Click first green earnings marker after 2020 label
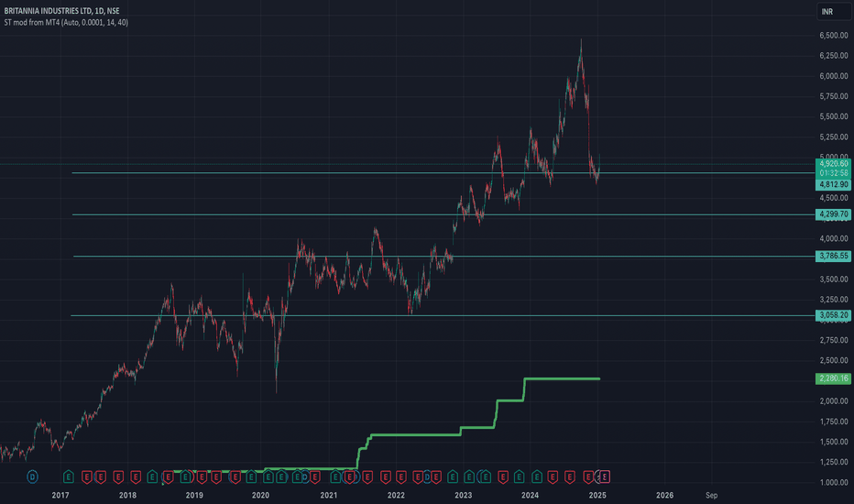 coord(268,477)
